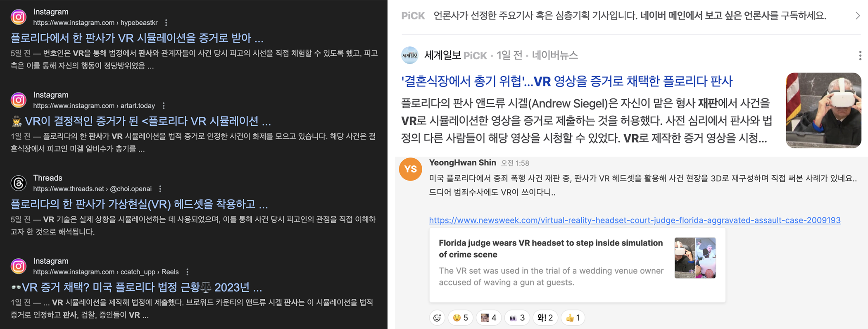Open Newsweek preview card thumbnail image
The height and width of the screenshot is (329, 868).
tap(695, 258)
